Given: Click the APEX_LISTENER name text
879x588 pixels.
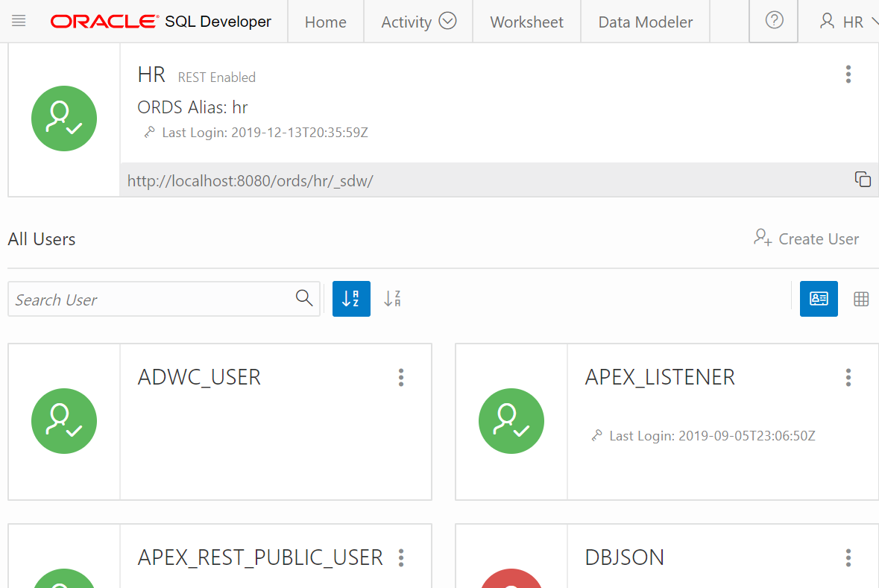Looking at the screenshot, I should tap(660, 377).
